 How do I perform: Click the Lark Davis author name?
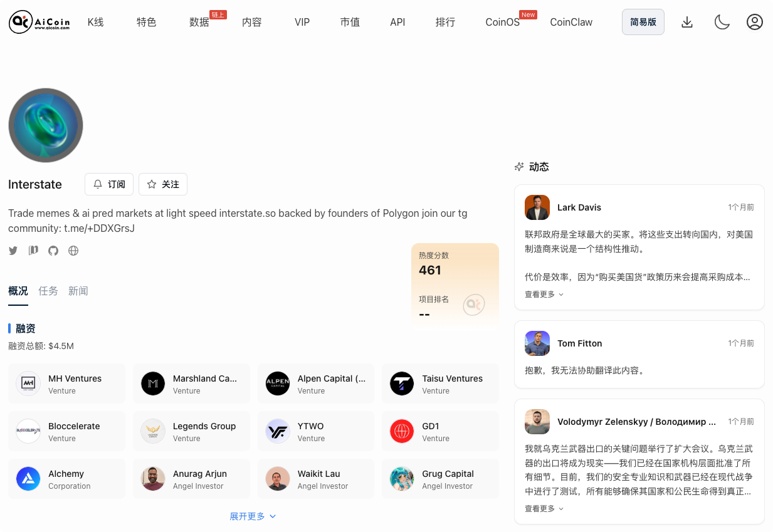579,207
